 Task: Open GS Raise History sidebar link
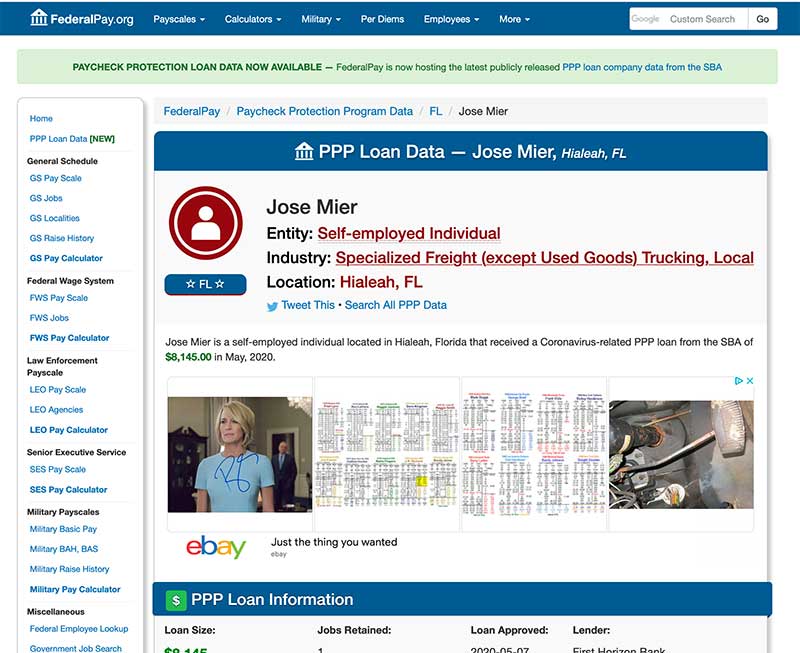62,238
